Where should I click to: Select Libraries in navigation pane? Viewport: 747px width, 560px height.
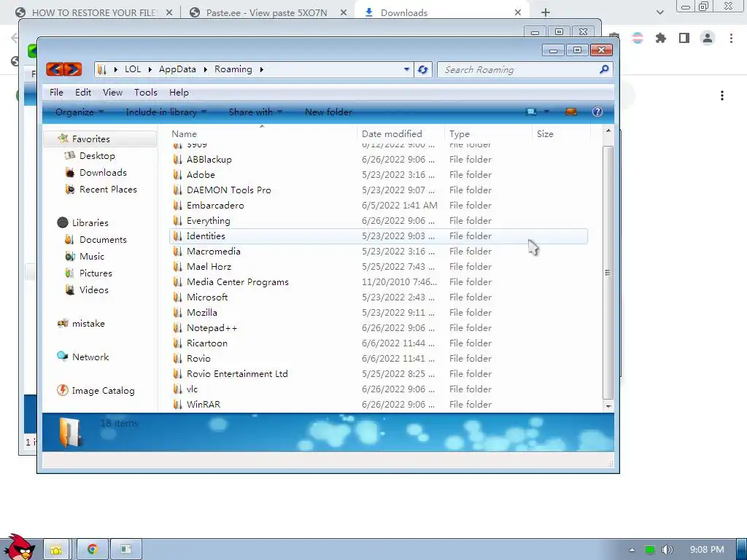(90, 223)
